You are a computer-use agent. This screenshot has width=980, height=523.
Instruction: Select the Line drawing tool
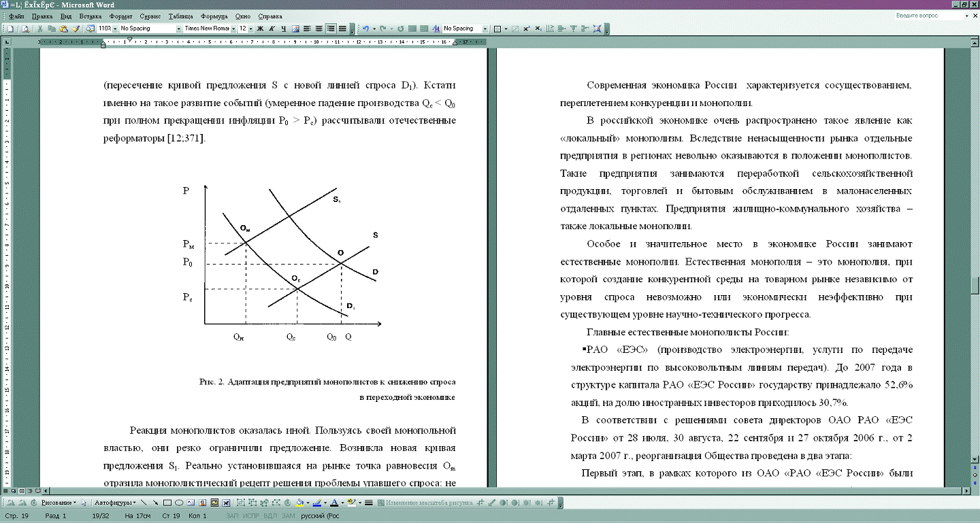144,503
